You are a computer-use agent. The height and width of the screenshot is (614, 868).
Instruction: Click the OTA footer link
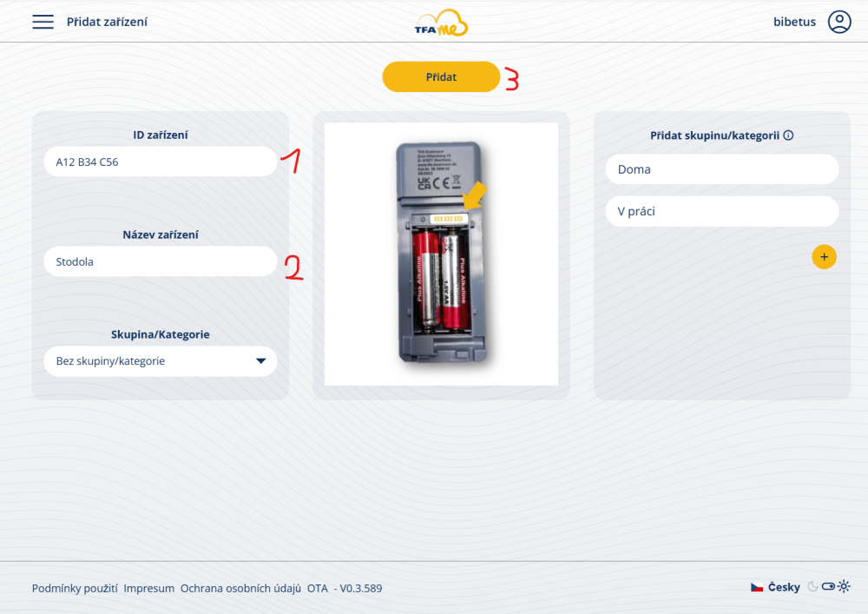[317, 588]
